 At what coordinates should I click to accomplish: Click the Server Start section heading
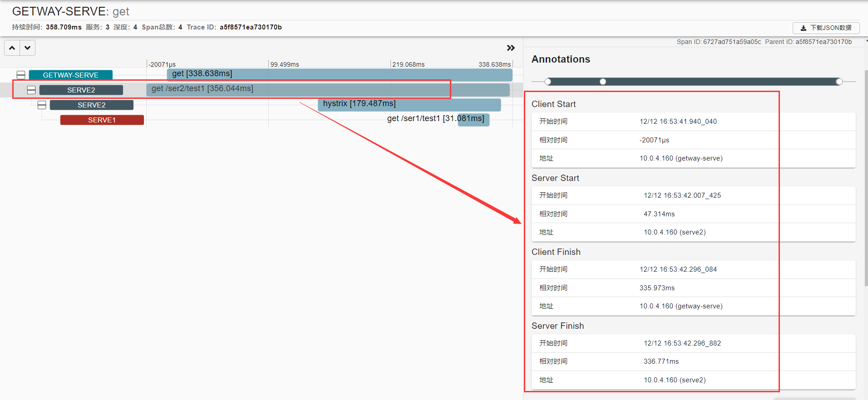coord(555,178)
